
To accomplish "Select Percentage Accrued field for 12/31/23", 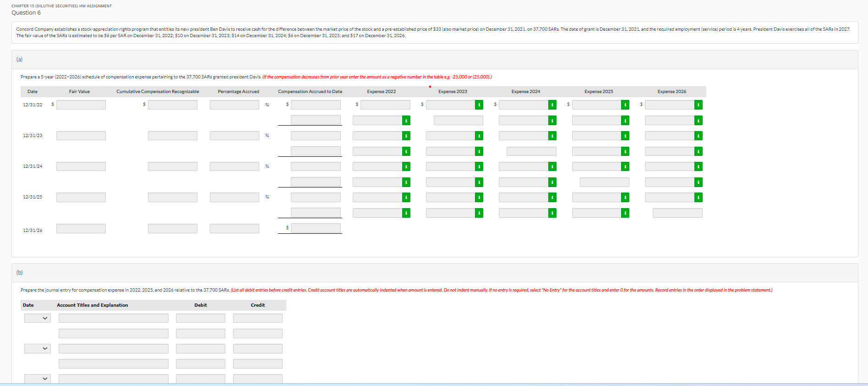I will 235,136.
